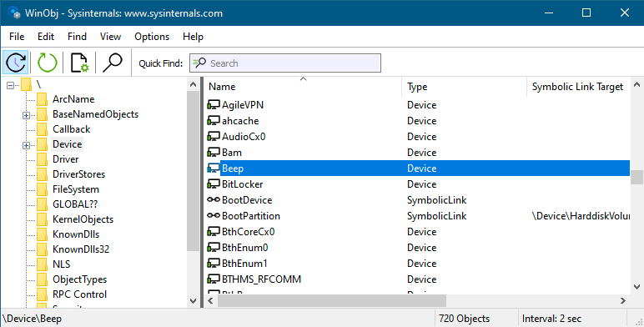The height and width of the screenshot is (327, 644).
Task: Select the BthCoreCx0 device icon
Action: coord(214,232)
